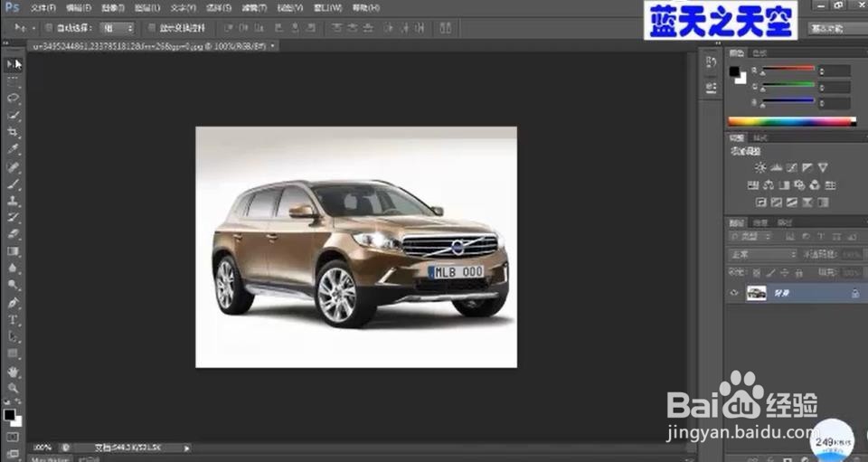Select the Blur tool
Viewport: 868px width, 462px height.
click(x=14, y=269)
